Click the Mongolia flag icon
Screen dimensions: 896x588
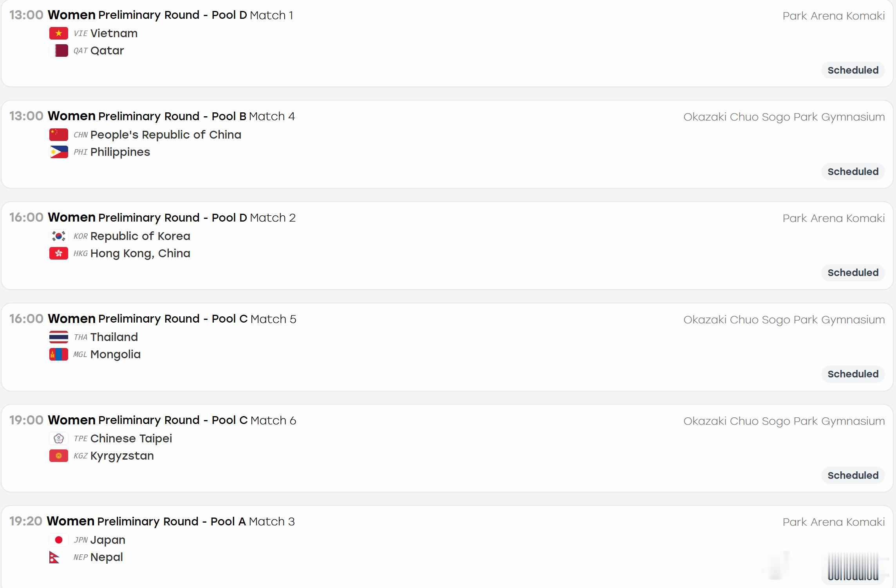tap(59, 354)
